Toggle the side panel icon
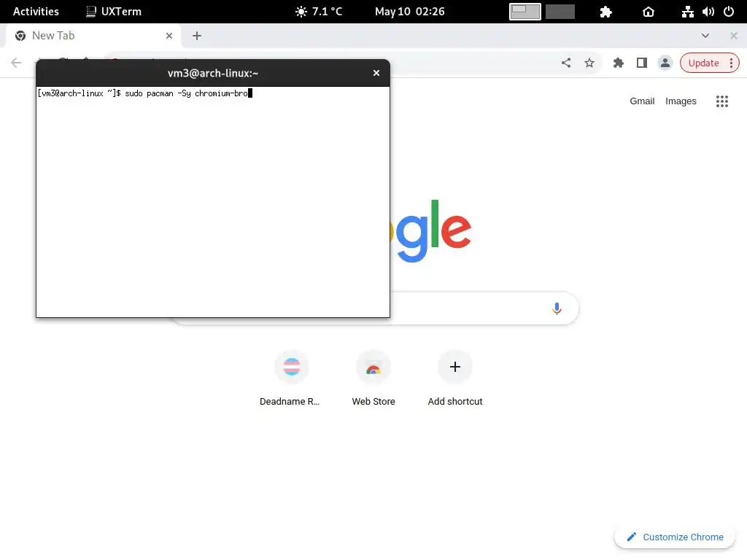 point(642,63)
